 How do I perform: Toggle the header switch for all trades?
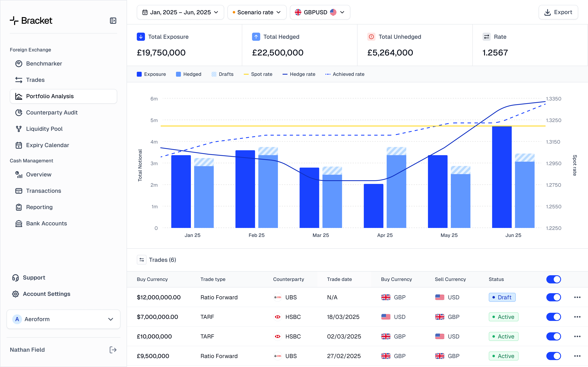tap(553, 279)
